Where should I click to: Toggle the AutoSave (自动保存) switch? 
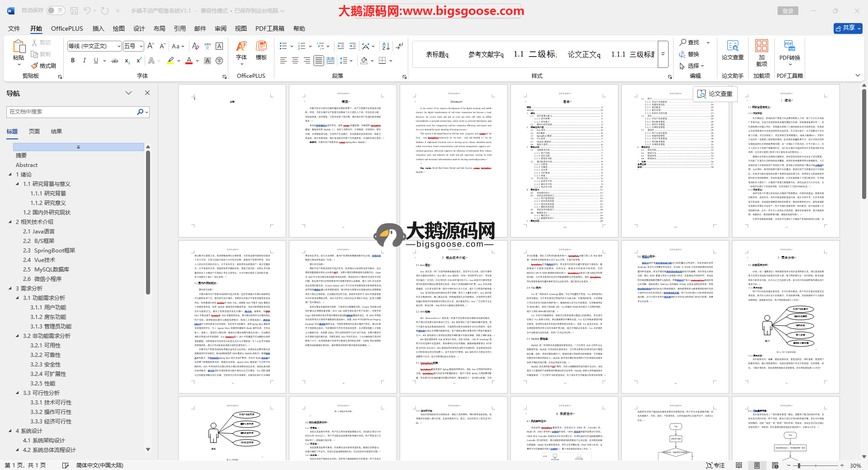click(56, 10)
